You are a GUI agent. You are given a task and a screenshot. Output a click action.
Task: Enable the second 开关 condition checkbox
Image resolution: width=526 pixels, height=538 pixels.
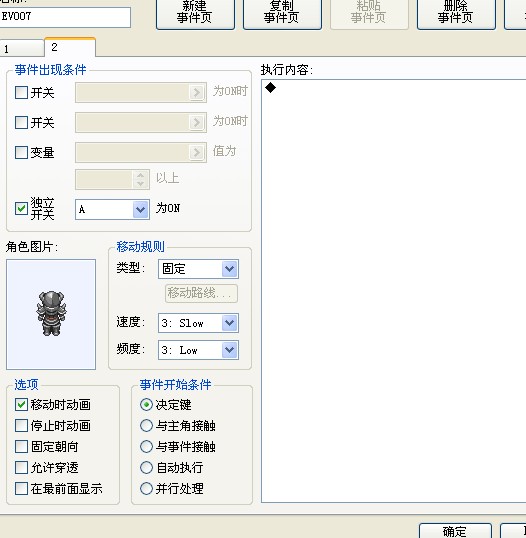[21, 122]
